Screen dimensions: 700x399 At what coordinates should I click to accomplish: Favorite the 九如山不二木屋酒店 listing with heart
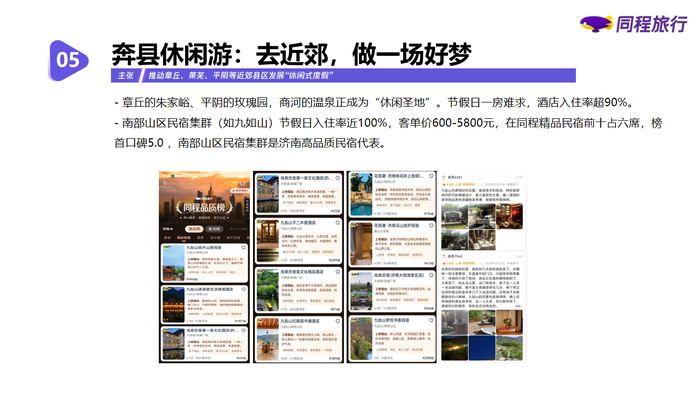pos(338,223)
